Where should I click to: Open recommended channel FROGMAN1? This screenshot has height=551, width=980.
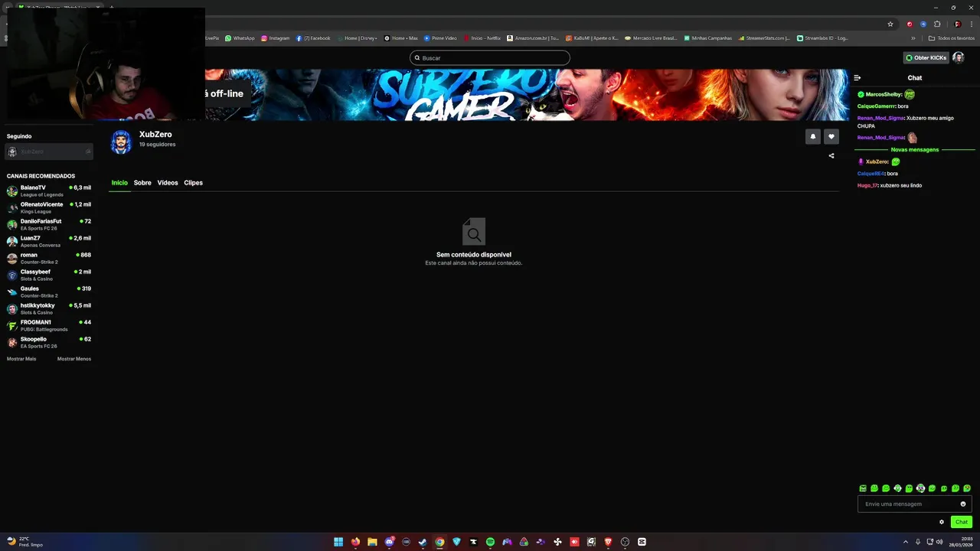coord(49,325)
